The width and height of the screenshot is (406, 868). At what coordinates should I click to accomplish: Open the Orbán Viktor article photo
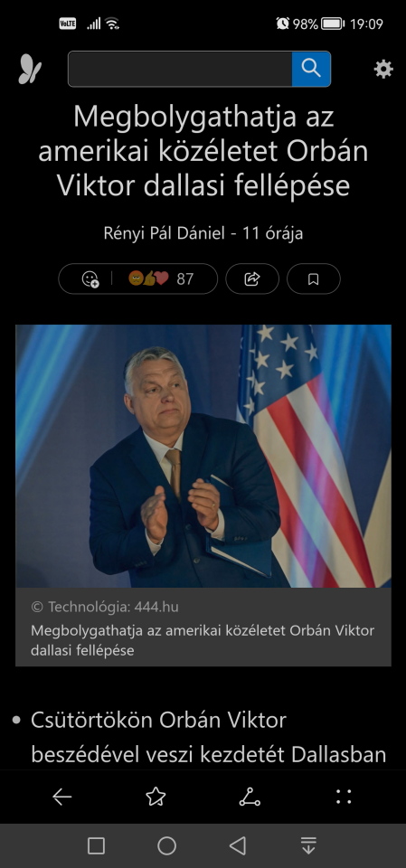point(203,456)
